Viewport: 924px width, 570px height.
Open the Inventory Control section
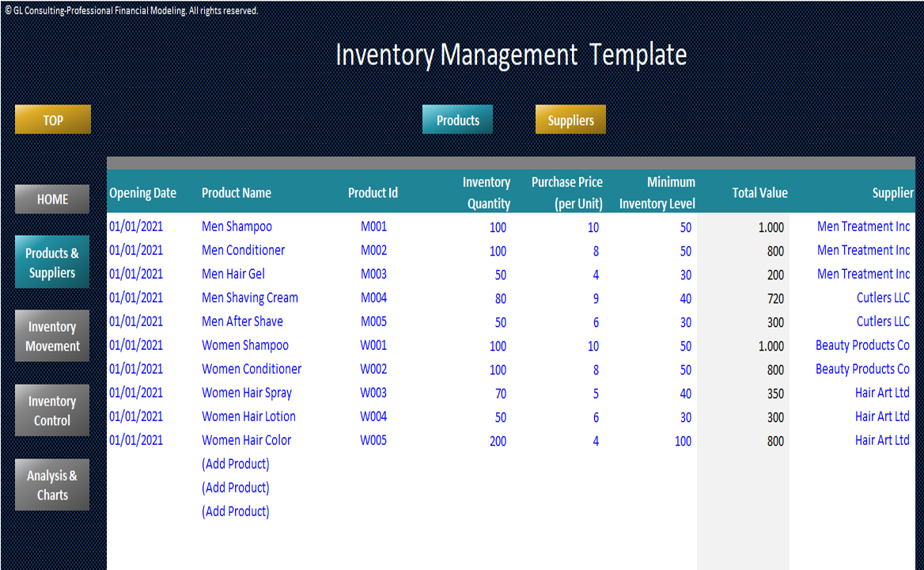click(52, 410)
